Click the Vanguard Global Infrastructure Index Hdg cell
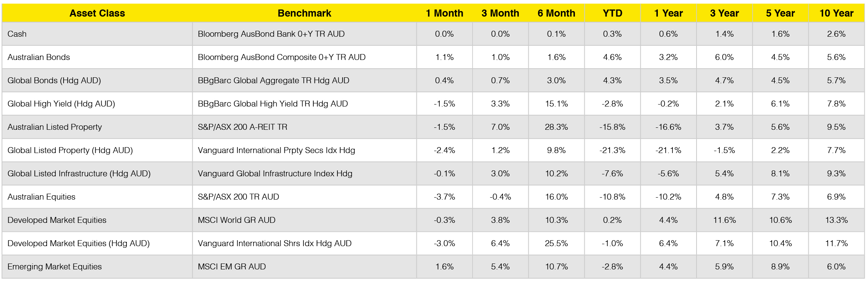 (x=275, y=174)
